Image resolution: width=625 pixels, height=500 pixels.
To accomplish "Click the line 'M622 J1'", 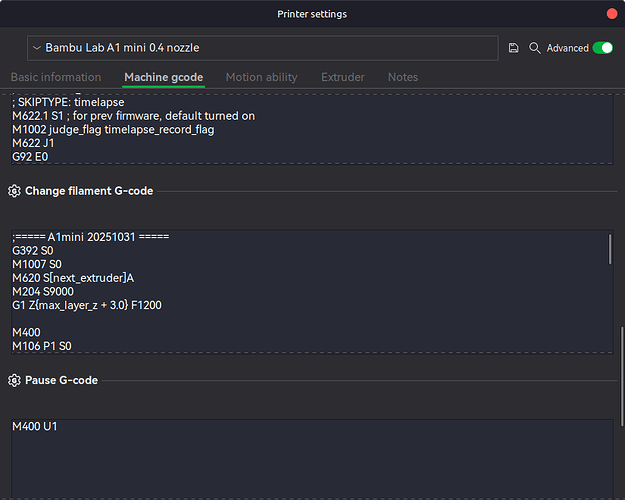I will [x=33, y=143].
